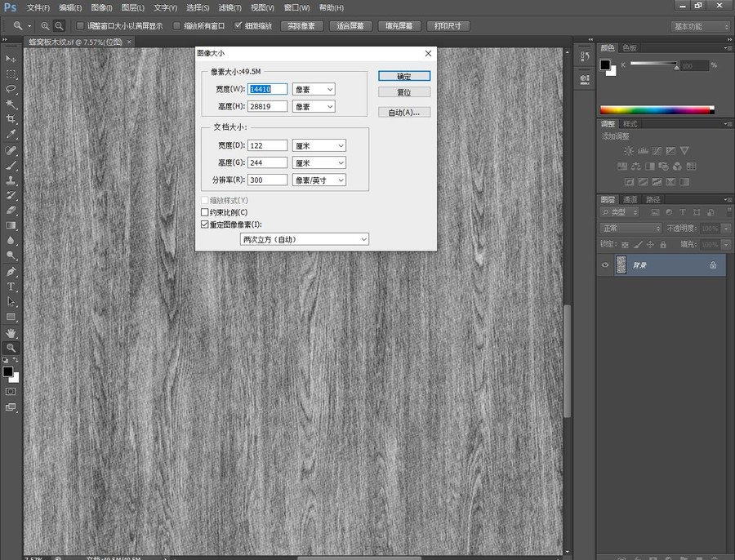Open 基本功能 workspace dropdown
Image resolution: width=735 pixels, height=560 pixels.
701,27
